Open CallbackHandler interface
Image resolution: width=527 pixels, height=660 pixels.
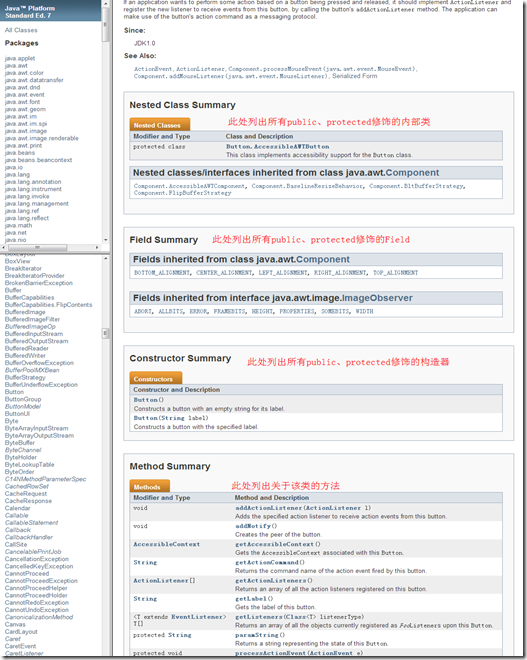point(29,537)
